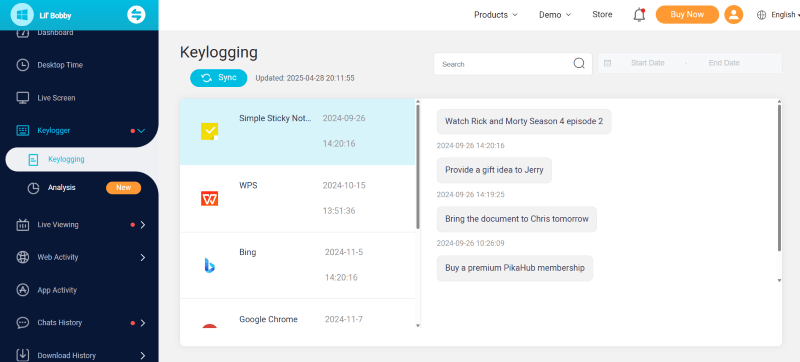
Task: Click the Sync button
Action: (x=218, y=77)
